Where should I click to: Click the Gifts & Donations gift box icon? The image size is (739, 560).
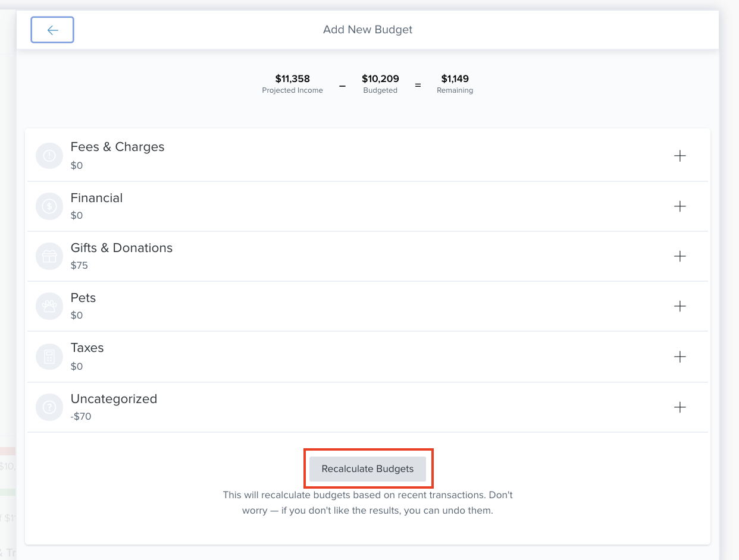(x=49, y=256)
